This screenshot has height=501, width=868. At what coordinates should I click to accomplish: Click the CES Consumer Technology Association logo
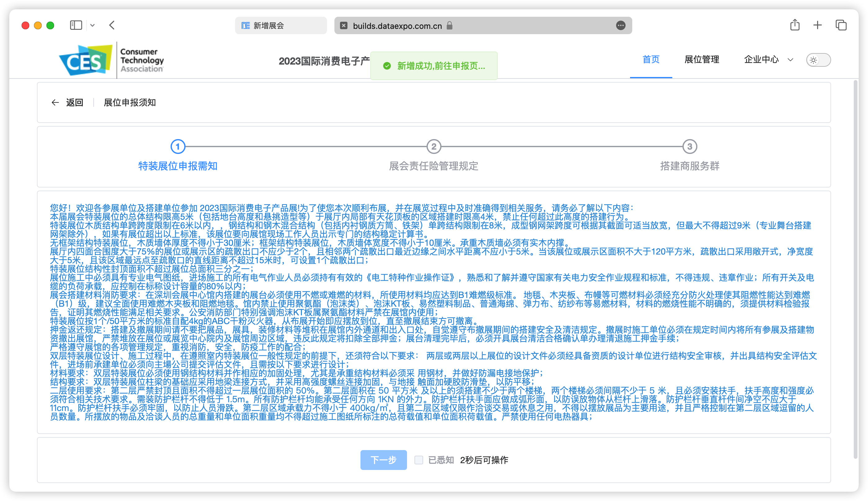tap(111, 60)
